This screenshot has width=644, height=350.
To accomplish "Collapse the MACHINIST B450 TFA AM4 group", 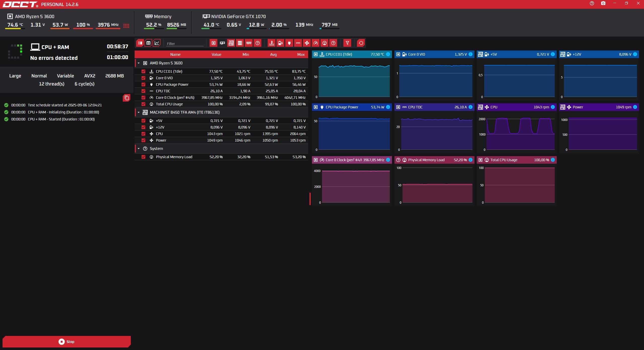I will click(x=139, y=112).
